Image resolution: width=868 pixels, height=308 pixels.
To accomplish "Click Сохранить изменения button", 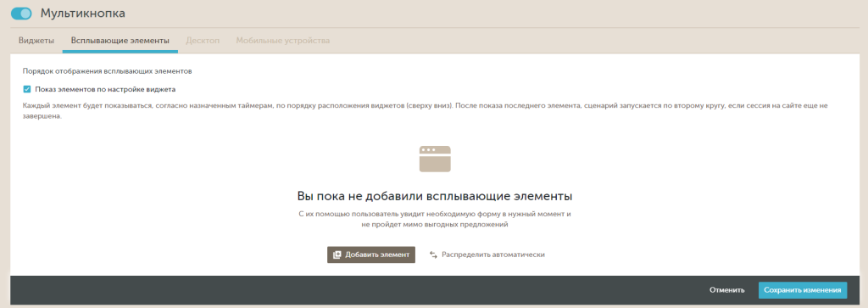I will click(803, 289).
